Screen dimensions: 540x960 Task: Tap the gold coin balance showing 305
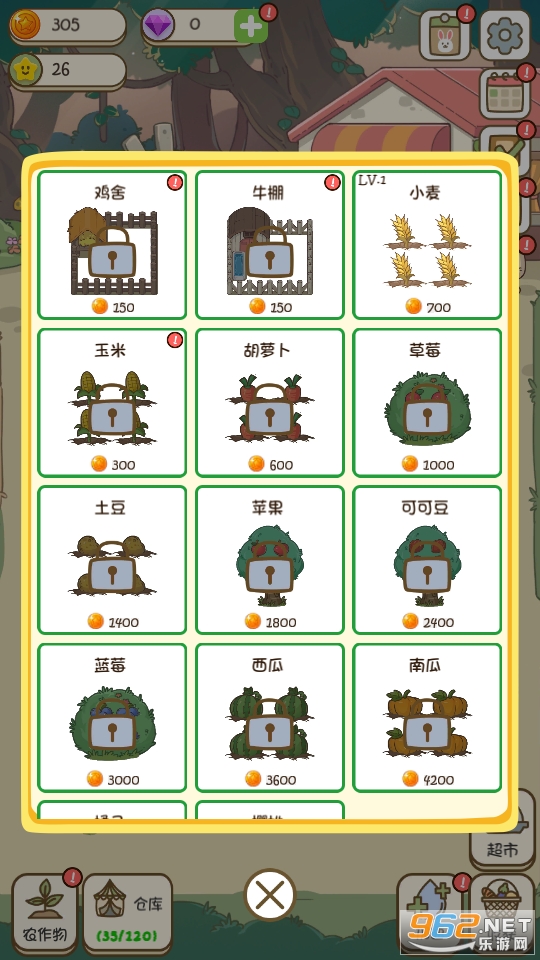point(67,26)
